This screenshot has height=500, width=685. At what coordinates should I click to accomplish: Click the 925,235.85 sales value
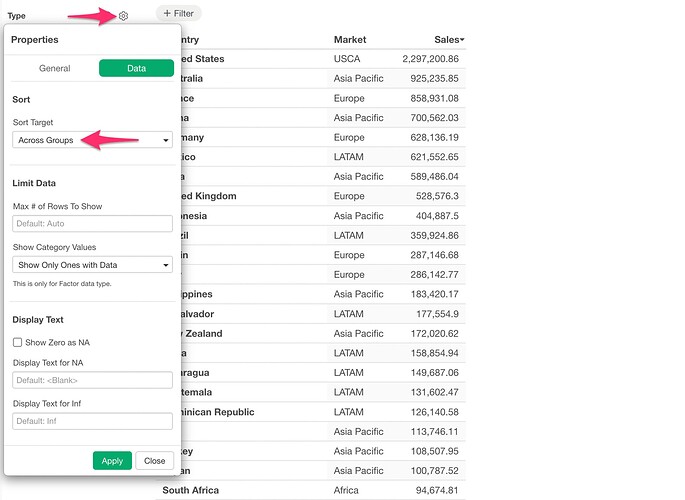click(427, 78)
